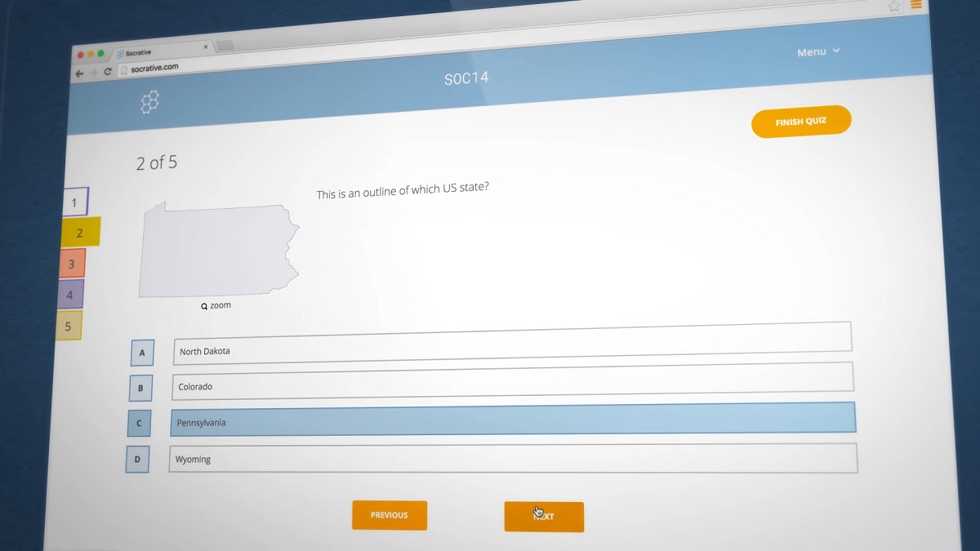Viewport: 980px width, 551px height.
Task: Click the browser back arrow
Action: coord(79,73)
